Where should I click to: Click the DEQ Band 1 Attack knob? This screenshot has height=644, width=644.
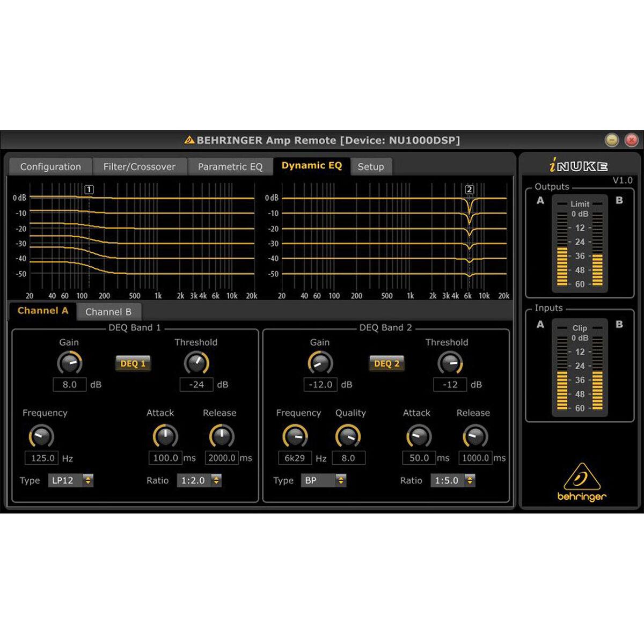pyautogui.click(x=165, y=436)
